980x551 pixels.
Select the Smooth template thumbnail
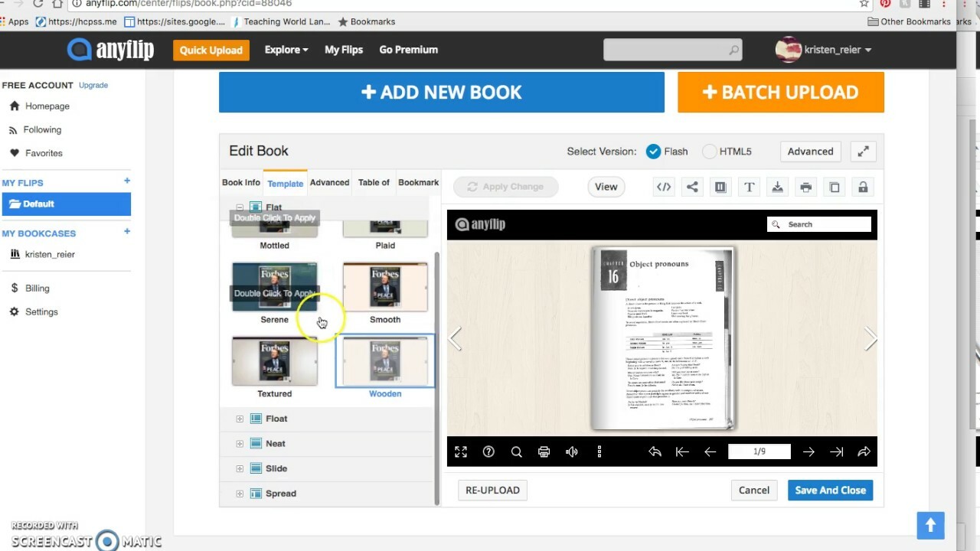(385, 287)
